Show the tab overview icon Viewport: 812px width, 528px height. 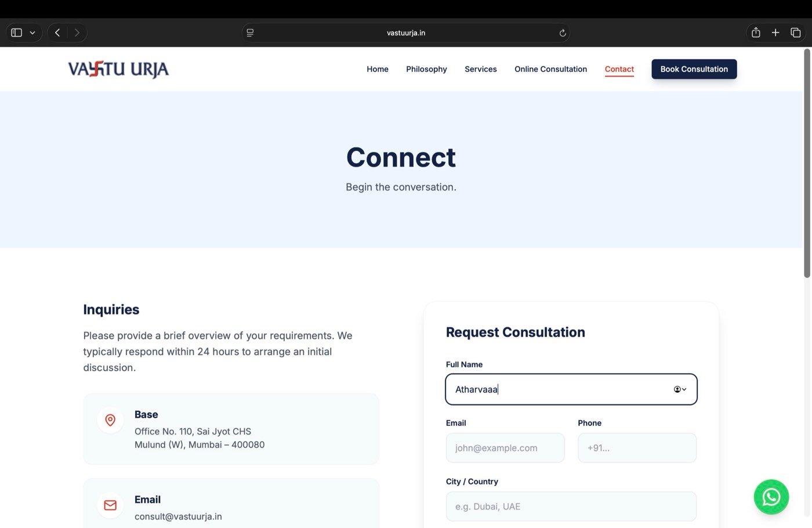pyautogui.click(x=796, y=32)
